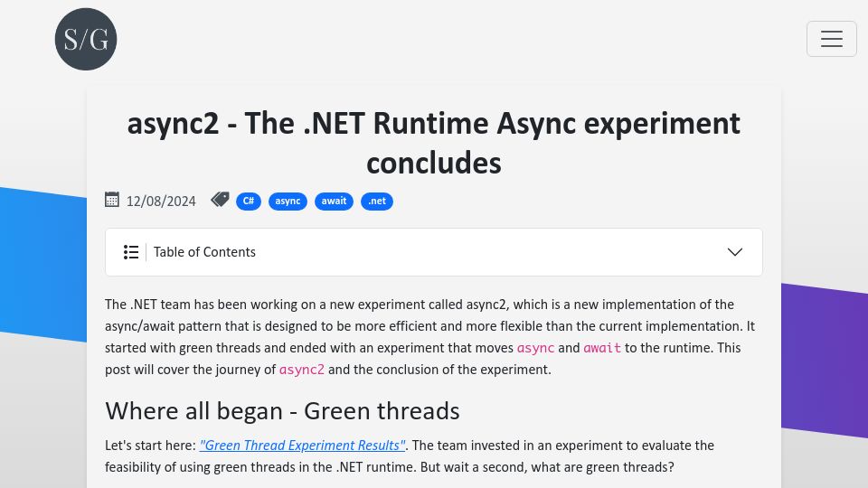The width and height of the screenshot is (868, 488).
Task: Click the pink inline code word async2
Action: pos(302,370)
